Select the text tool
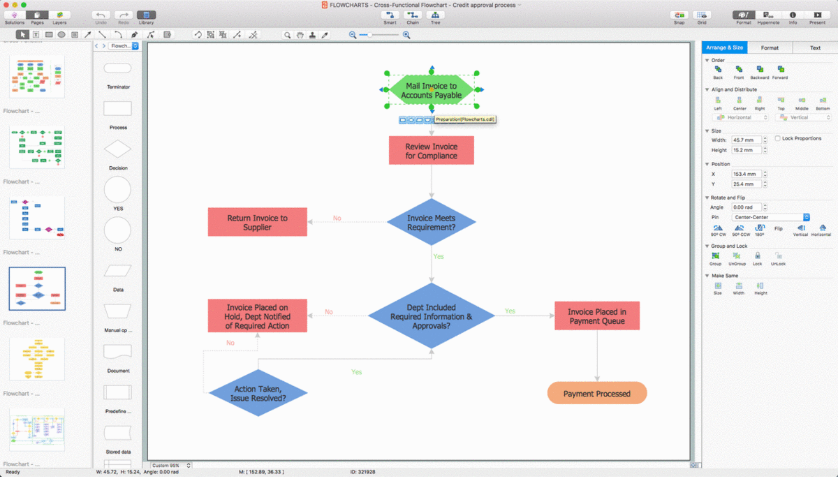 coord(36,34)
